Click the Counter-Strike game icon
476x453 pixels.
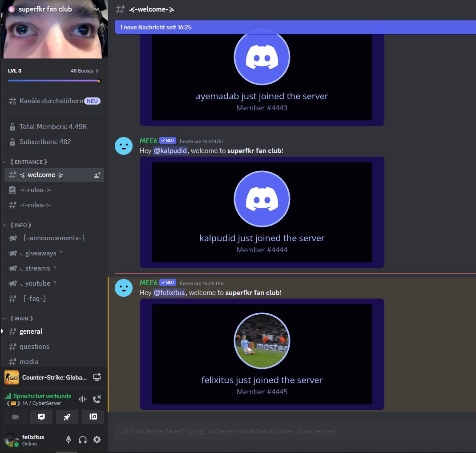[12, 377]
